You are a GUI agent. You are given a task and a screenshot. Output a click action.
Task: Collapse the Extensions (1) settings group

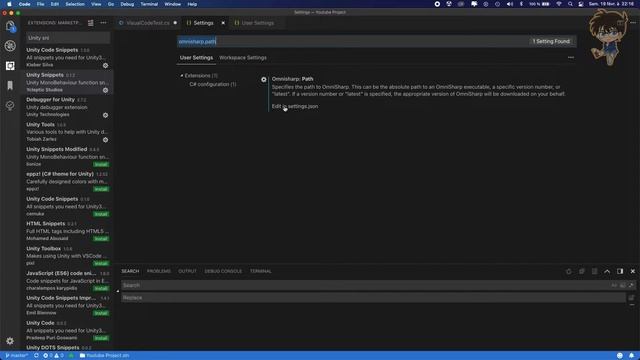182,76
